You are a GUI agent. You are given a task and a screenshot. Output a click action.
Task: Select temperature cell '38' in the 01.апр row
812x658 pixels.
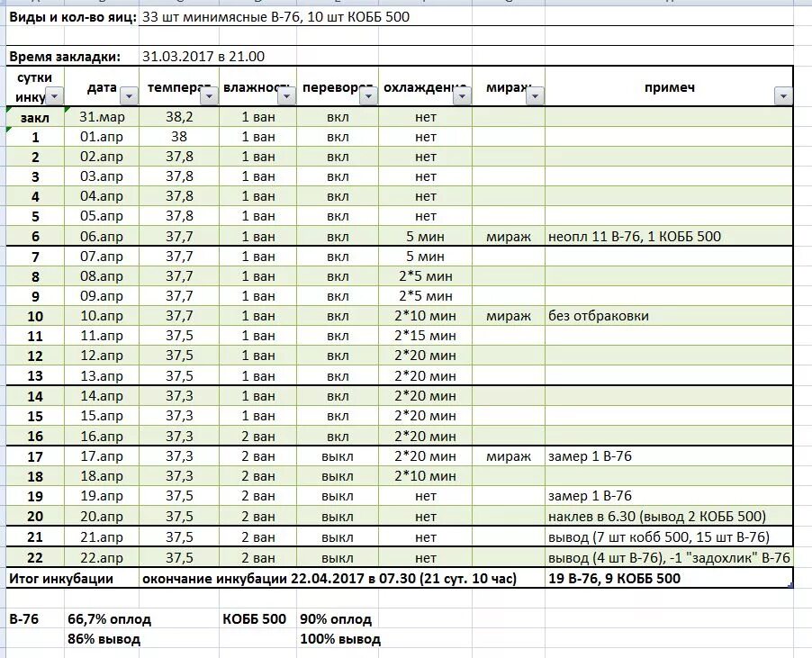coord(179,137)
